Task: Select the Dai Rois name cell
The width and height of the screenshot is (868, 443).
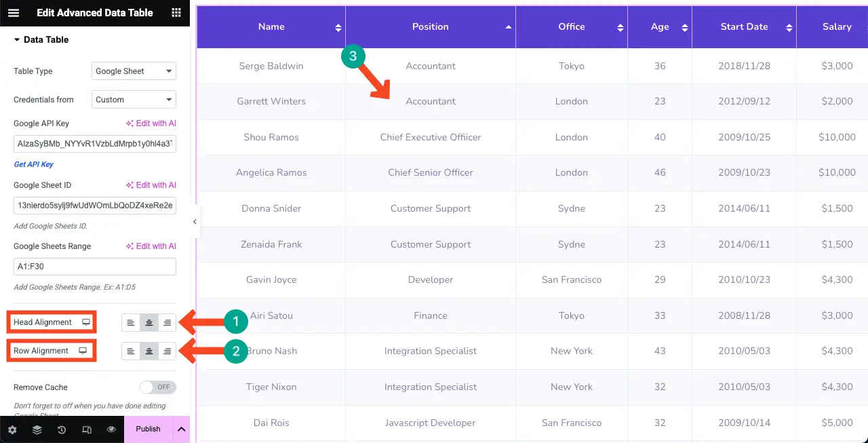Action: [271, 423]
